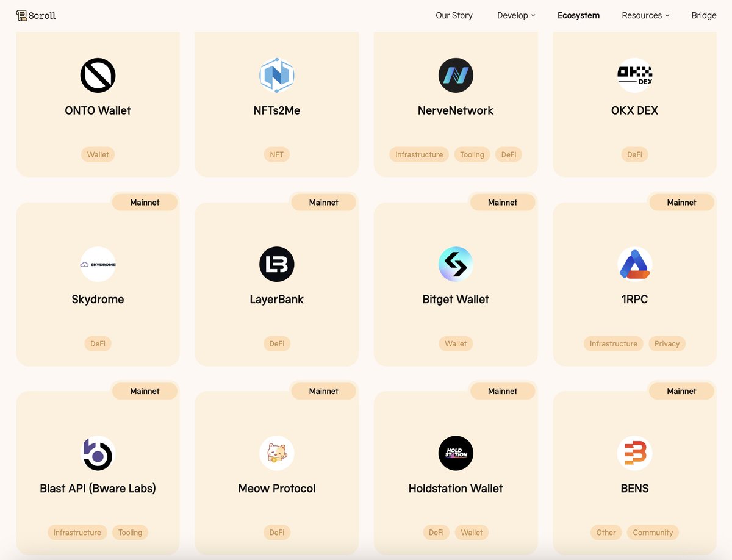
Task: Click DeFi tag on Meow Protocol card
Action: [x=277, y=533]
